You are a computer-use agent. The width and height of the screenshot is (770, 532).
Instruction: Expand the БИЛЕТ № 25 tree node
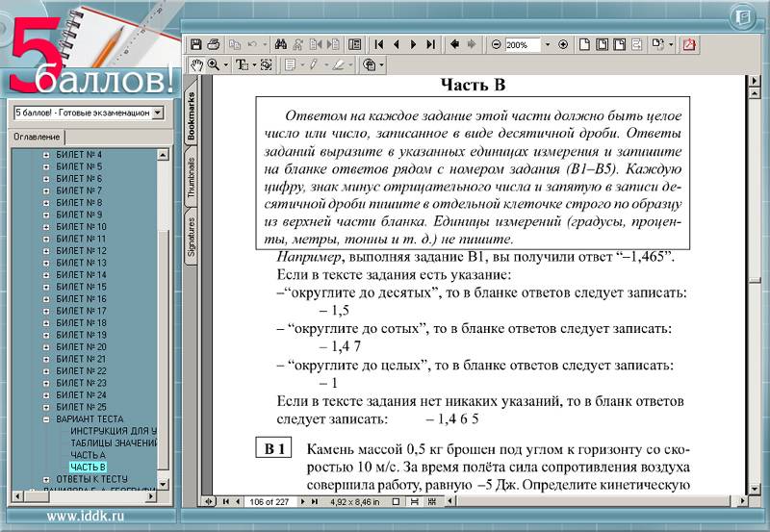46,407
